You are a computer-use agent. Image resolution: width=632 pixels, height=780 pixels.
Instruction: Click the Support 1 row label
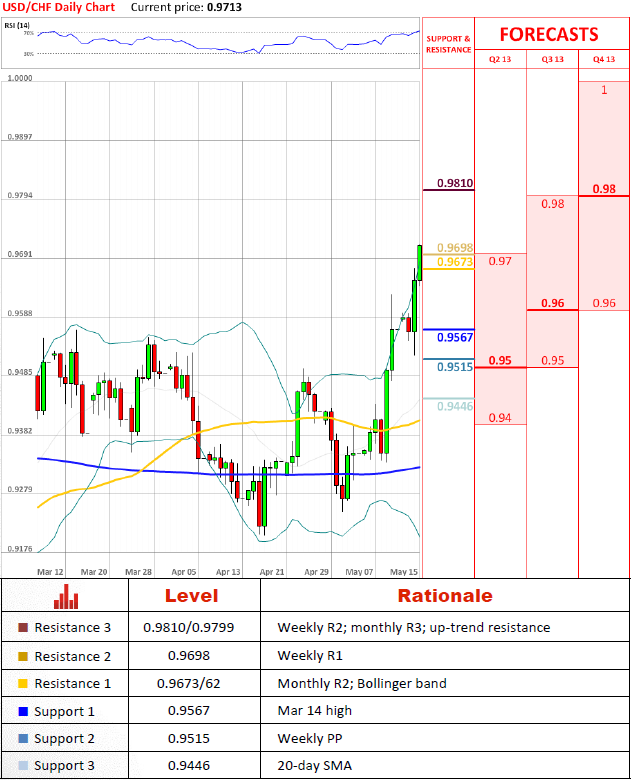(x=64, y=712)
